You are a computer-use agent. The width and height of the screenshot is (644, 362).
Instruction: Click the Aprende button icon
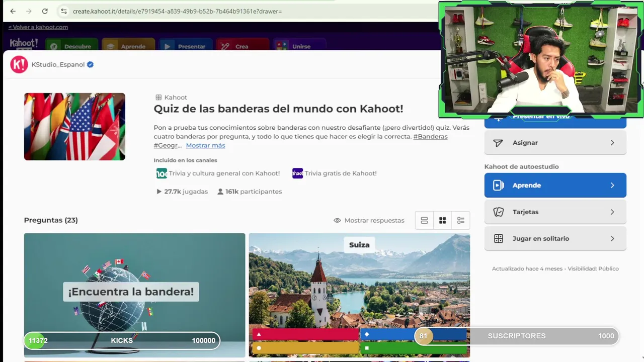[498, 185]
